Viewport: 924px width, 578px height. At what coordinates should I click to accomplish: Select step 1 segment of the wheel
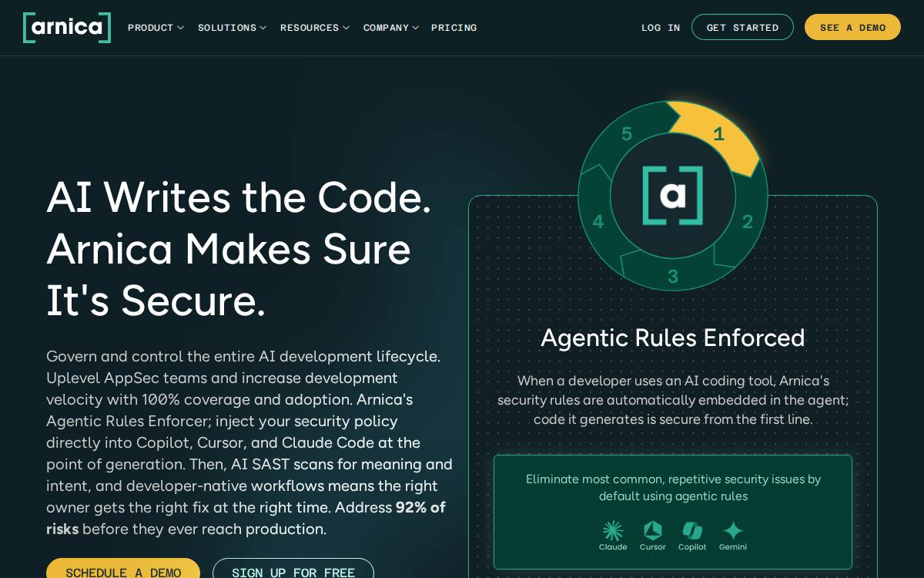[718, 135]
